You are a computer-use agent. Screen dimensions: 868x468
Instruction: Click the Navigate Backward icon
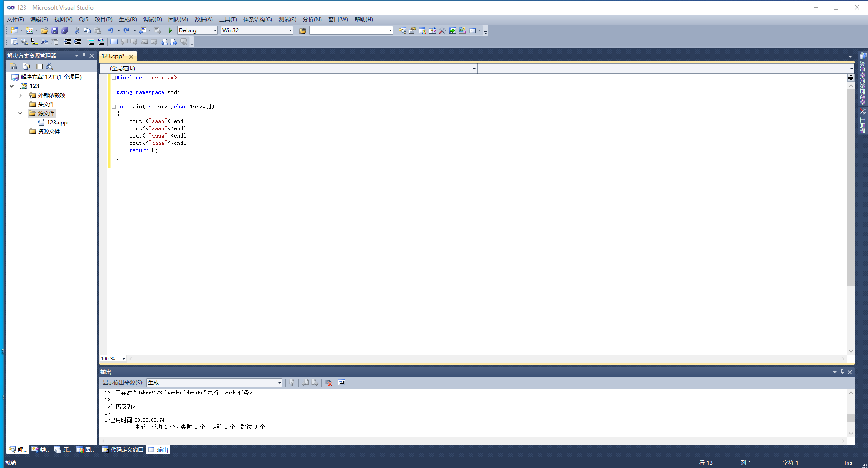(x=143, y=30)
